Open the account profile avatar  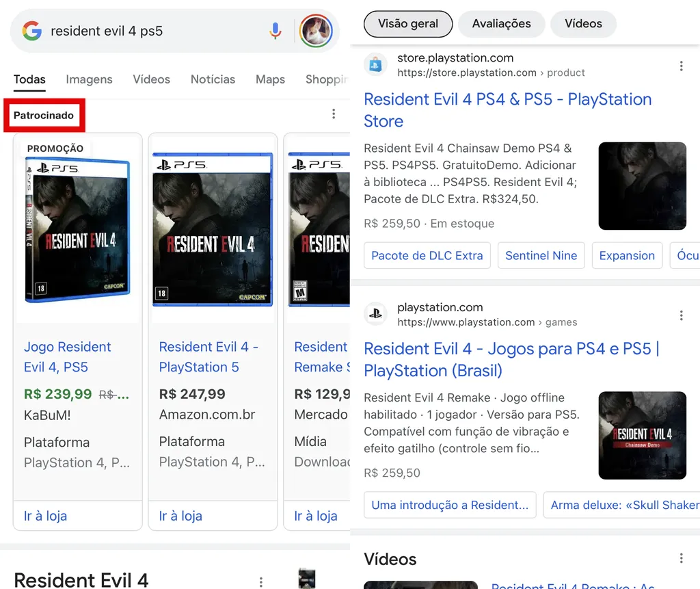coord(316,31)
